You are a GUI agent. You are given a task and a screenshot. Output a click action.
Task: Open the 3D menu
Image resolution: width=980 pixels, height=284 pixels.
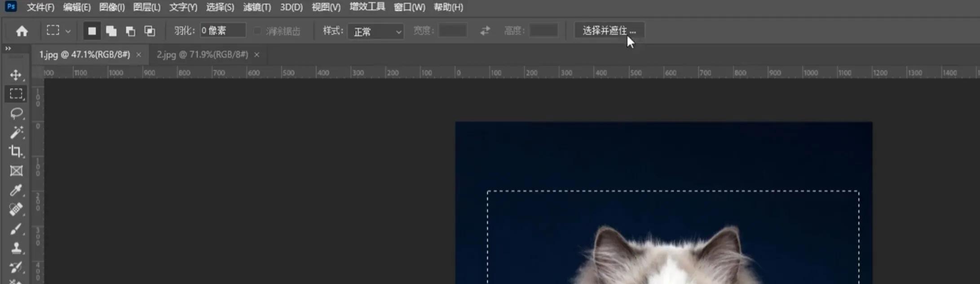pyautogui.click(x=291, y=7)
